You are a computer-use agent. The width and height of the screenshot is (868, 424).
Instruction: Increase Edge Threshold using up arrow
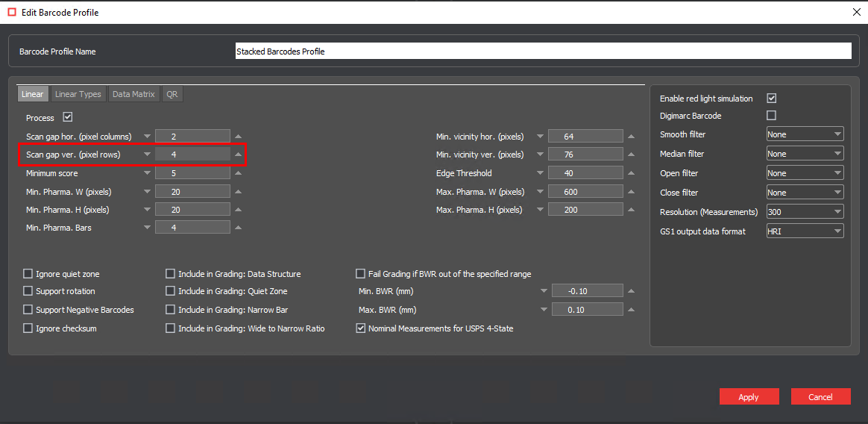pyautogui.click(x=631, y=173)
